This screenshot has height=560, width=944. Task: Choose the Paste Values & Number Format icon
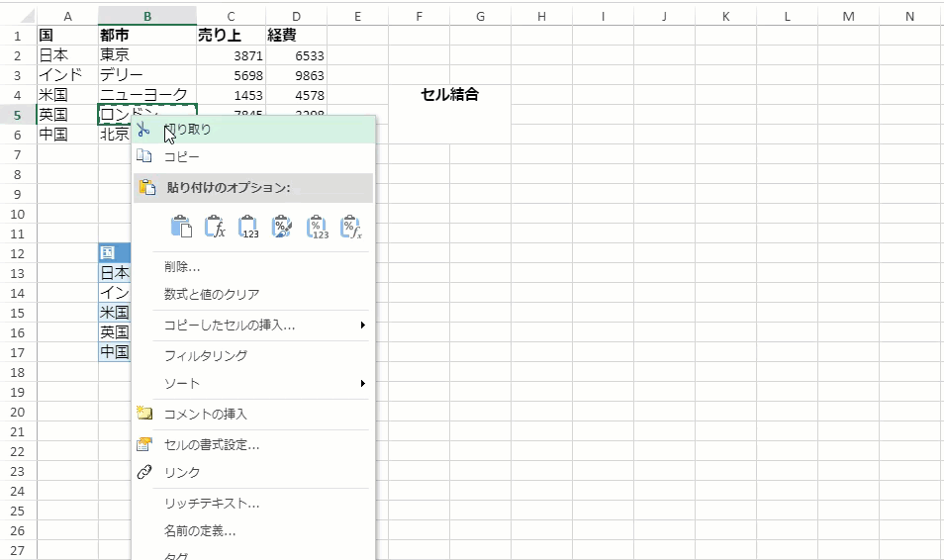pyautogui.click(x=317, y=227)
